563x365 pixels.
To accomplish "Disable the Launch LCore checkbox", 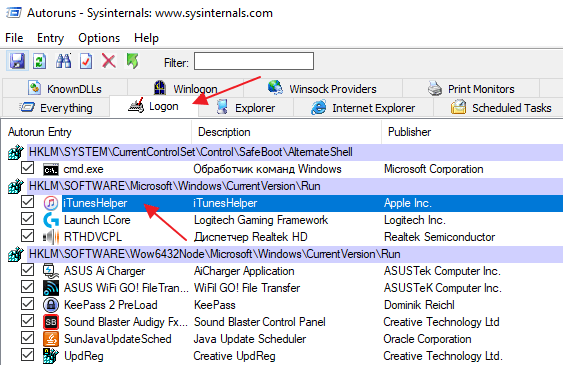I will [27, 219].
